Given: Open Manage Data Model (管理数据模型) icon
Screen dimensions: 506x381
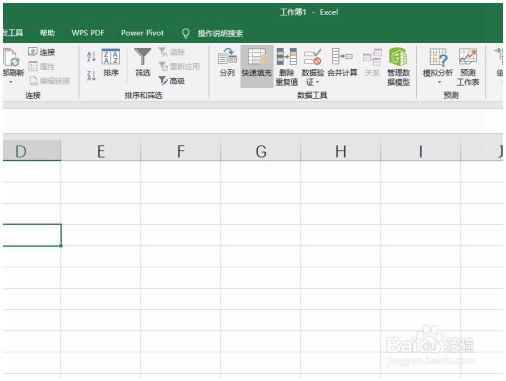Looking at the screenshot, I should point(398,67).
